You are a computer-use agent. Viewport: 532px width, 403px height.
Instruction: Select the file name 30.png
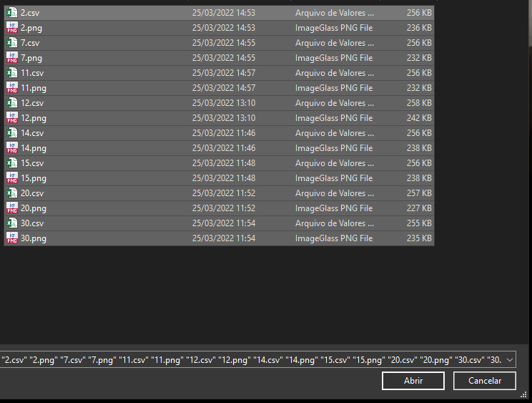[34, 238]
